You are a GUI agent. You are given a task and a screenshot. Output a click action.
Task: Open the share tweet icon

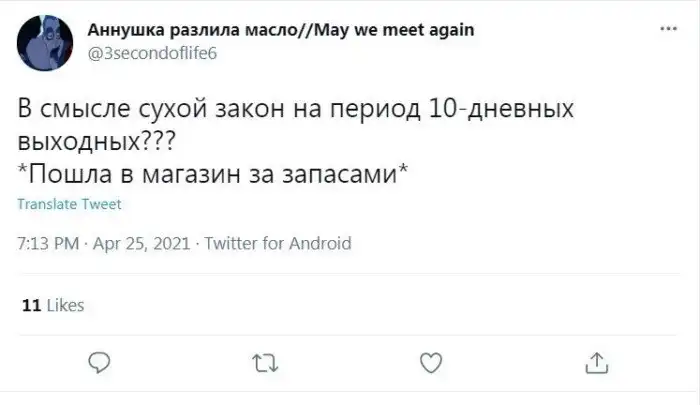(x=596, y=362)
